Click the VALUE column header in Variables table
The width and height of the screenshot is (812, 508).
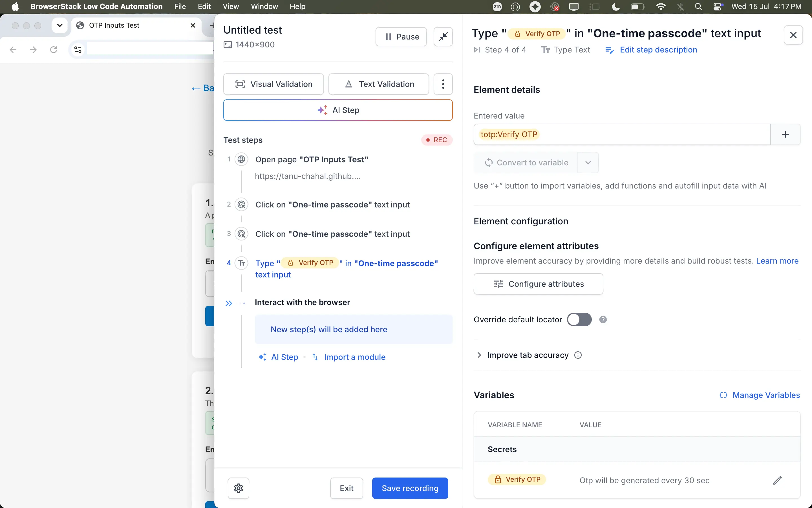point(590,425)
